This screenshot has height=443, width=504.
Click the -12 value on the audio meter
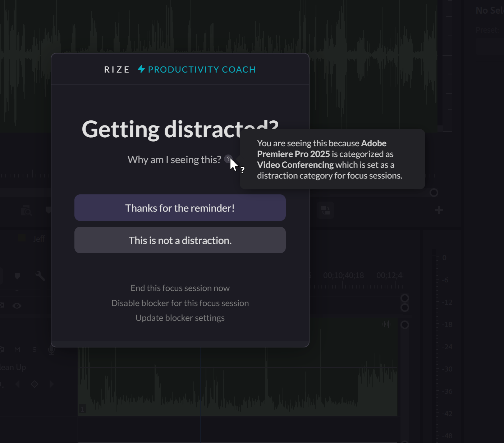(x=447, y=302)
